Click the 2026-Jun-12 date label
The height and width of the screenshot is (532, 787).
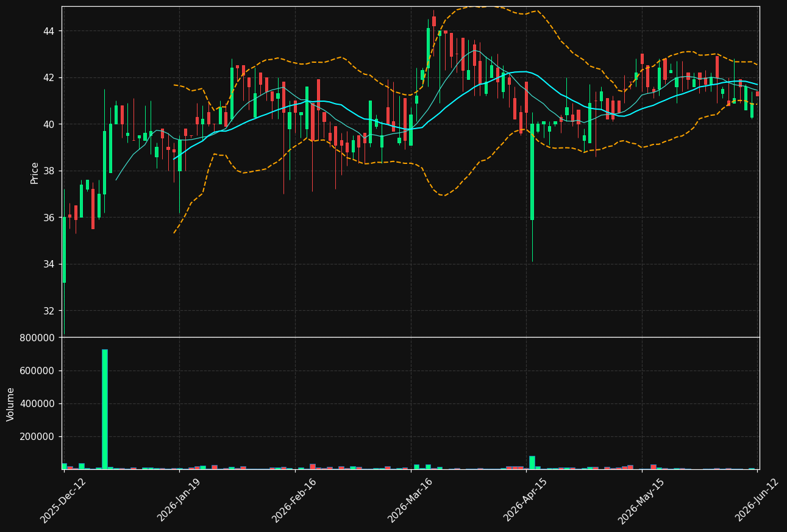click(x=757, y=500)
